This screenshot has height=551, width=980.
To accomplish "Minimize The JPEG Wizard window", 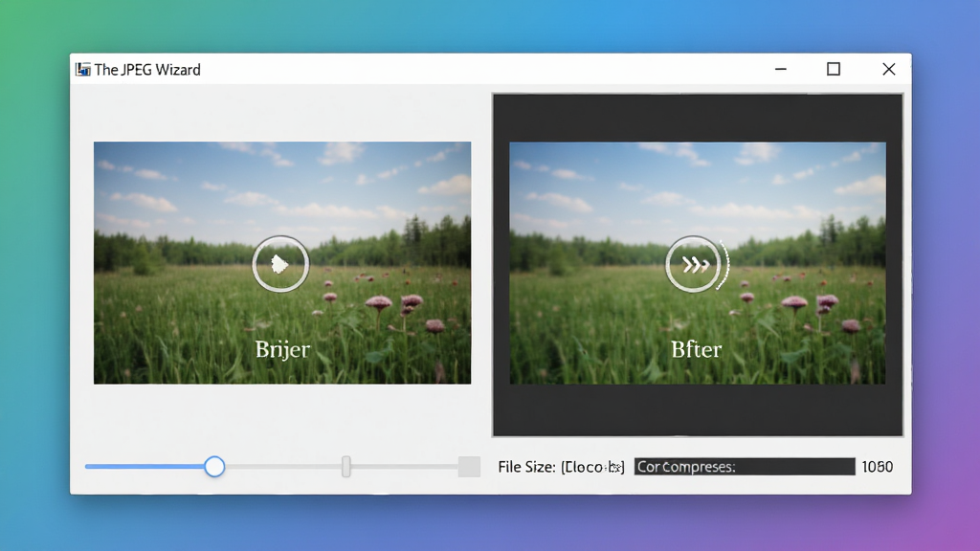I will coord(781,69).
